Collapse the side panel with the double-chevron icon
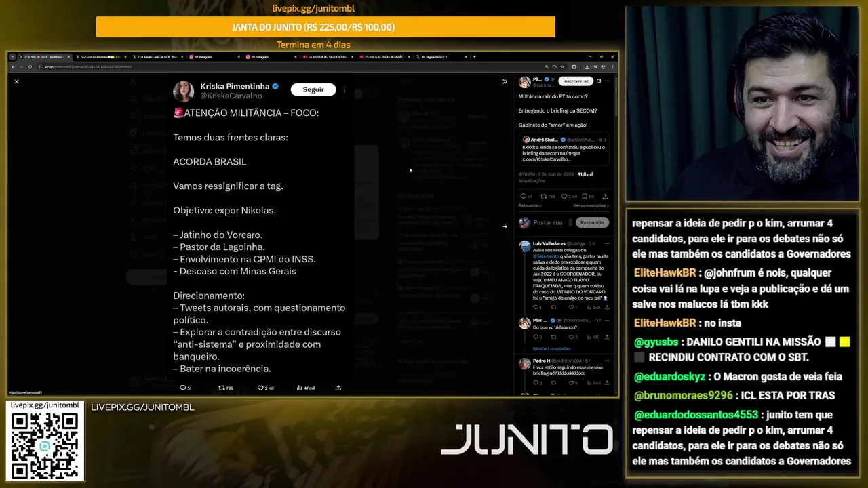The height and width of the screenshot is (488, 868). coord(505,81)
